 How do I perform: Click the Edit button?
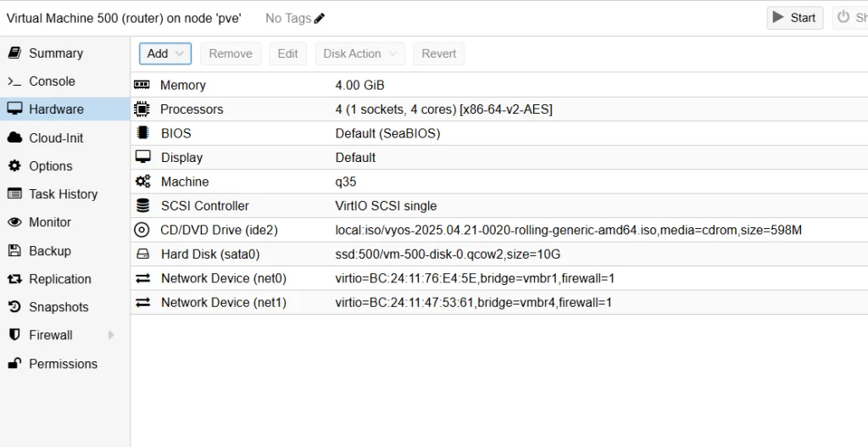coord(288,53)
